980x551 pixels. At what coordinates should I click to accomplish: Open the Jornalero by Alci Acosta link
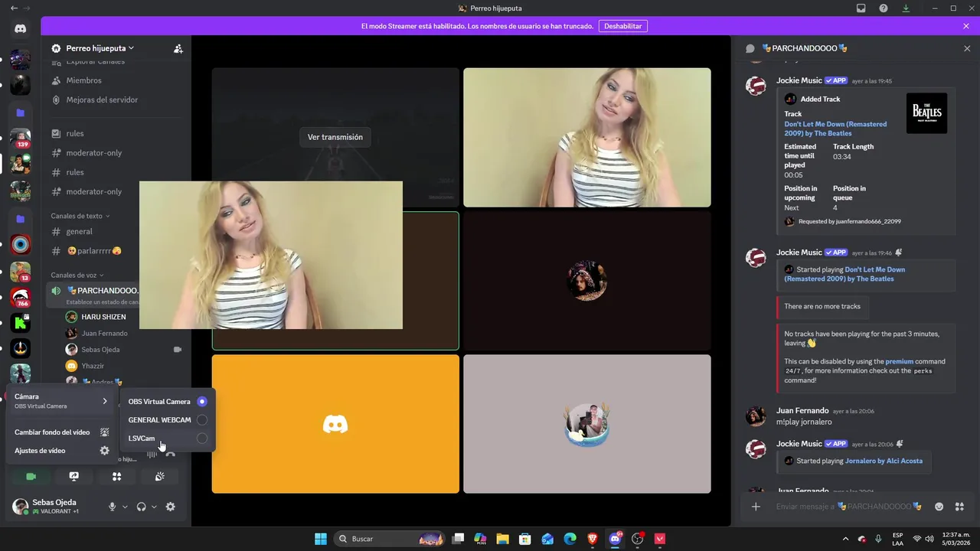pyautogui.click(x=884, y=461)
